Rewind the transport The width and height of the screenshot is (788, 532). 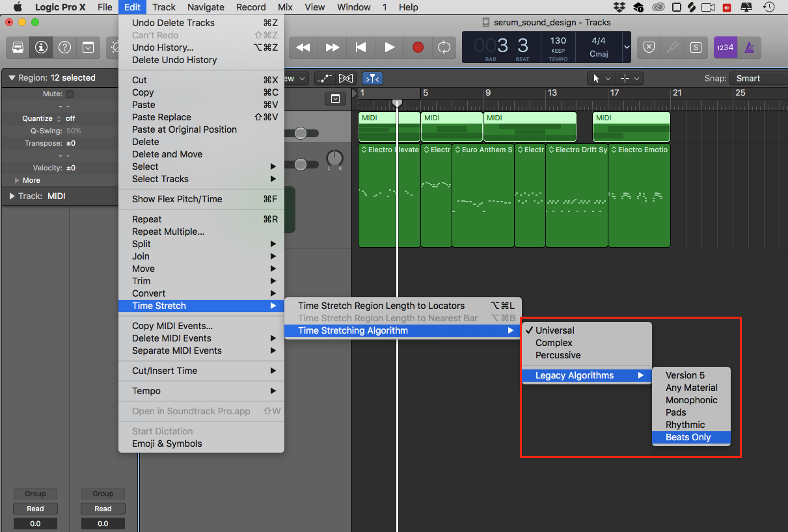(303, 47)
